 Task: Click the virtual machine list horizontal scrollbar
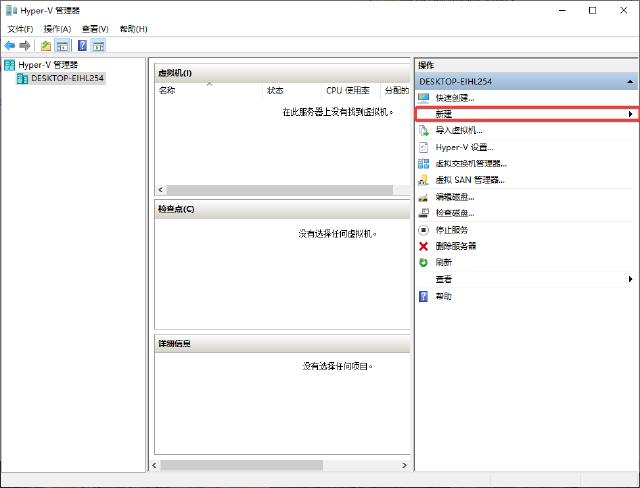pyautogui.click(x=280, y=190)
